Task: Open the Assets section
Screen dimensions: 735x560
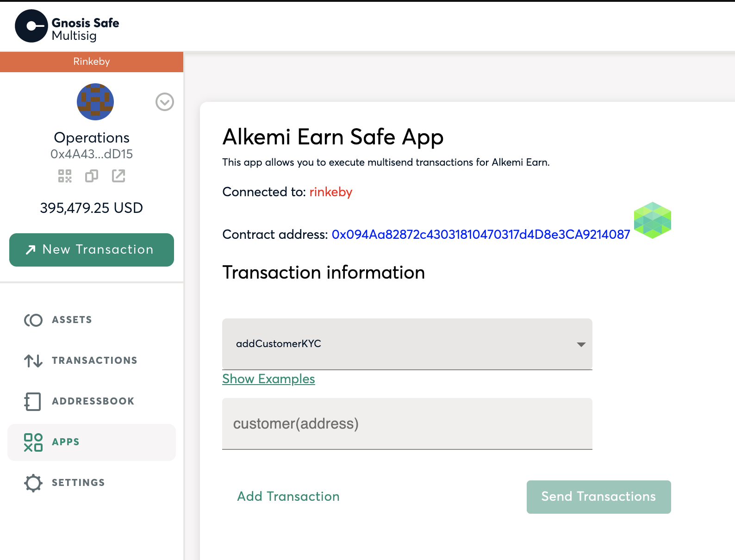Action: (92, 320)
